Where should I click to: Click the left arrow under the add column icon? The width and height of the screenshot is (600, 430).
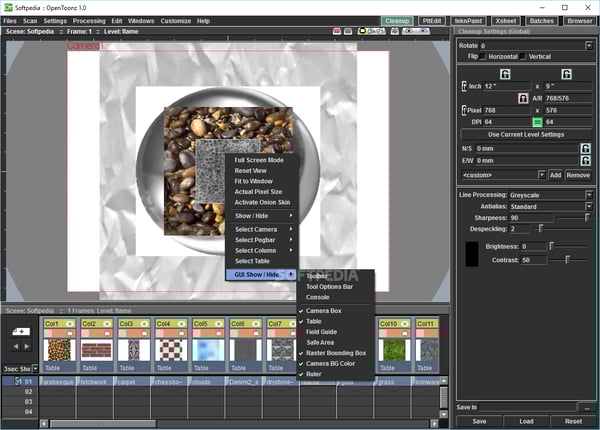pos(16,347)
